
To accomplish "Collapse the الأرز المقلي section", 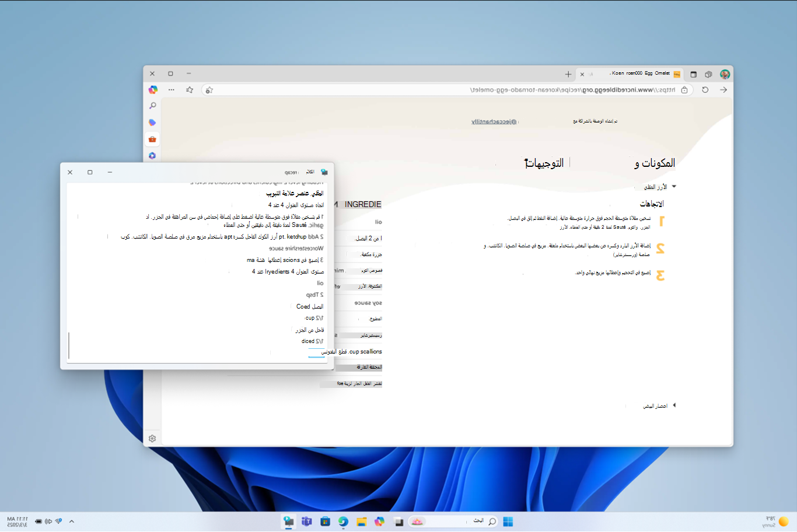I will (x=674, y=187).
